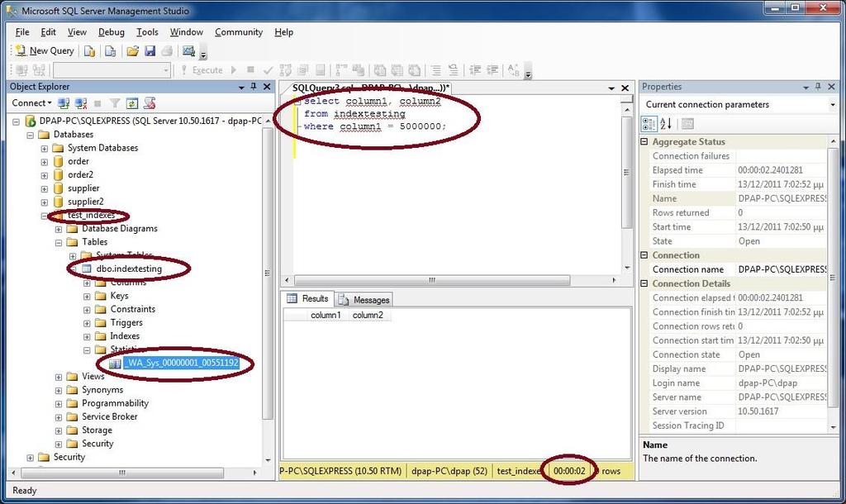Expand the System Databases node
The image size is (846, 504).
coord(45,149)
